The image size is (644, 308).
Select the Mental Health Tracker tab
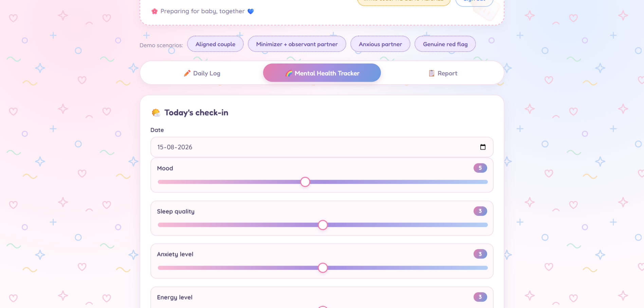pyautogui.click(x=322, y=73)
